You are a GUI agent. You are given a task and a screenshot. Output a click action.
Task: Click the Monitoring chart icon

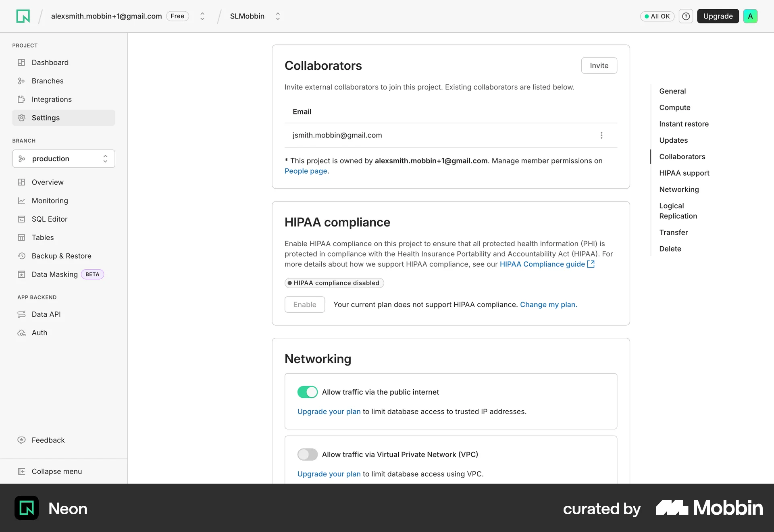[21, 201]
